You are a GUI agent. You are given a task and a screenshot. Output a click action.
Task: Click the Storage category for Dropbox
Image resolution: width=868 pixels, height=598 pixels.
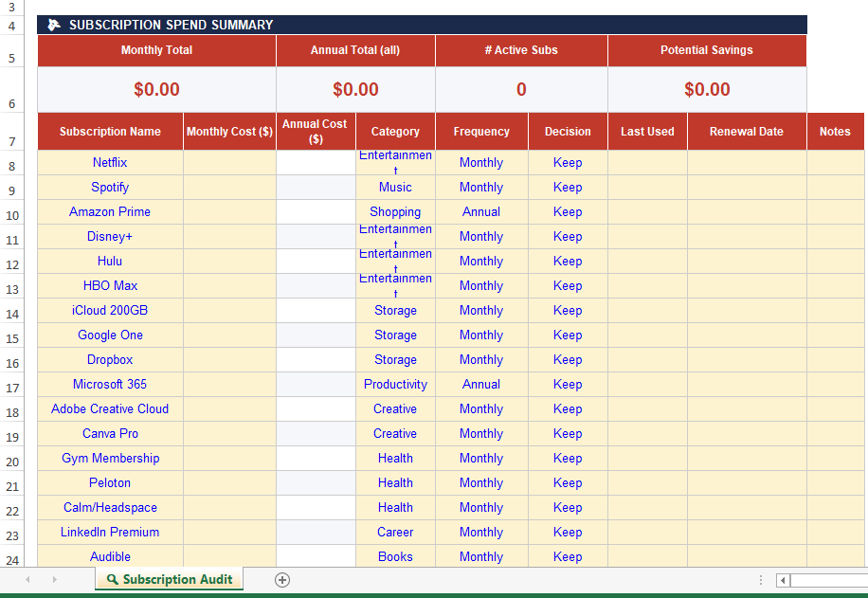point(395,360)
